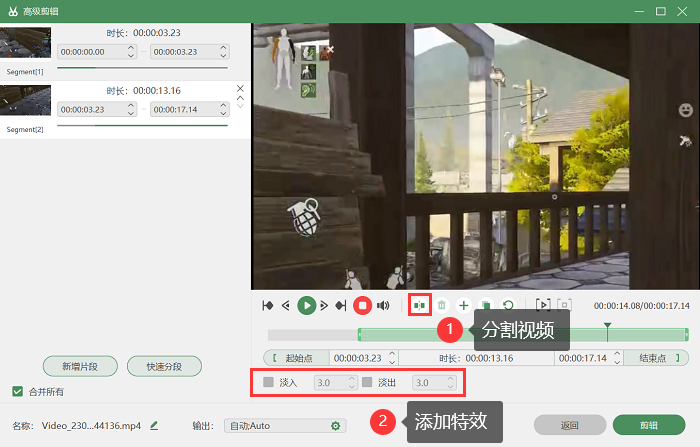Jump to the end point playback icon

click(341, 305)
